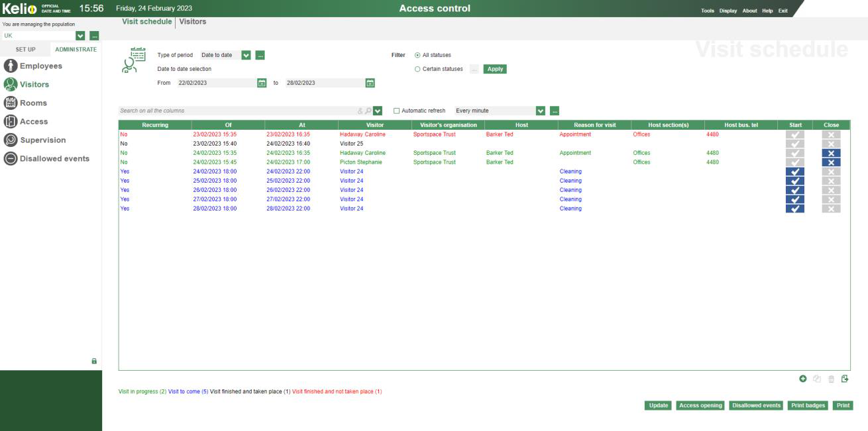Add a new visit with the plus icon
Screen dimensions: 868x431
(803, 379)
